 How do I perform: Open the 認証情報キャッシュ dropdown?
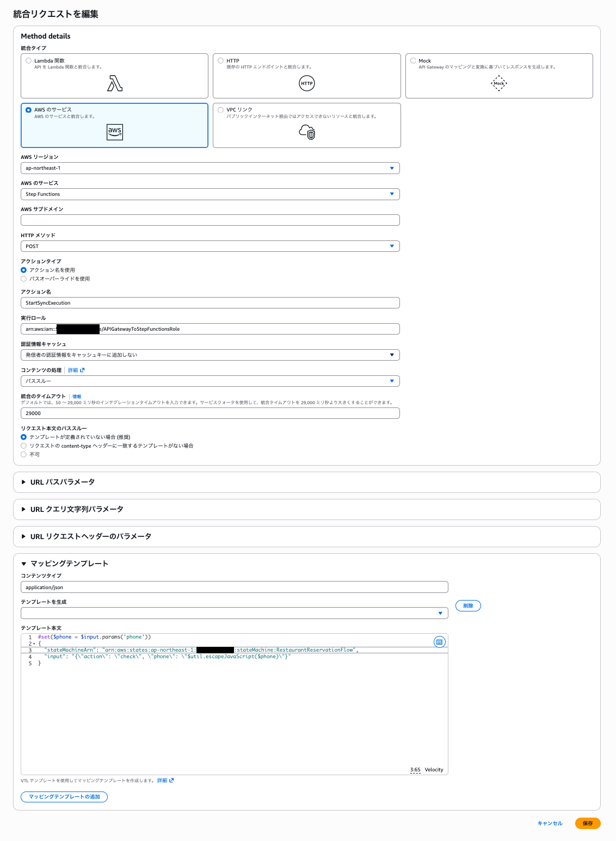tap(210, 355)
